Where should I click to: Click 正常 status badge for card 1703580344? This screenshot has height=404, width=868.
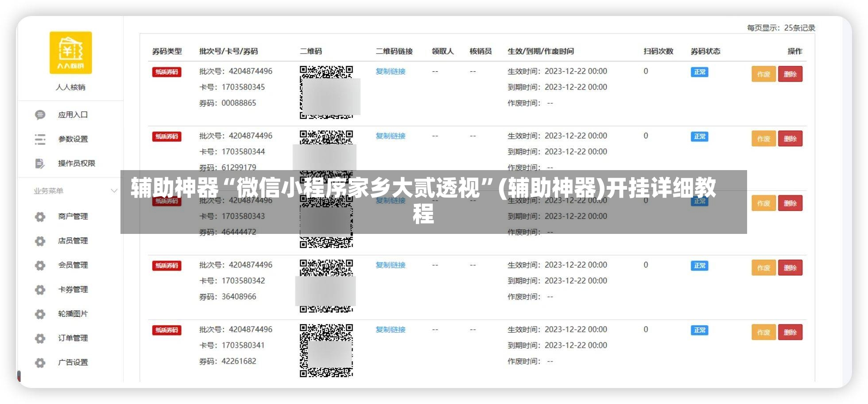(699, 136)
